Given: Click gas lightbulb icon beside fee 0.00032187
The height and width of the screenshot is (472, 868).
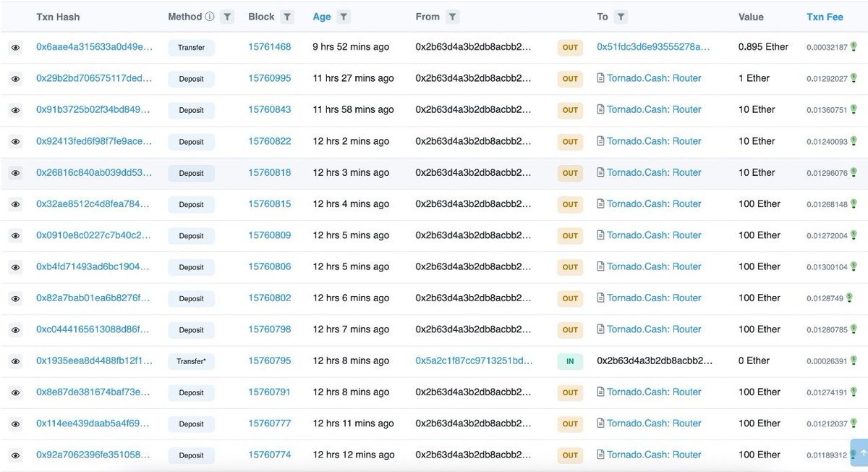Looking at the screenshot, I should [x=854, y=46].
